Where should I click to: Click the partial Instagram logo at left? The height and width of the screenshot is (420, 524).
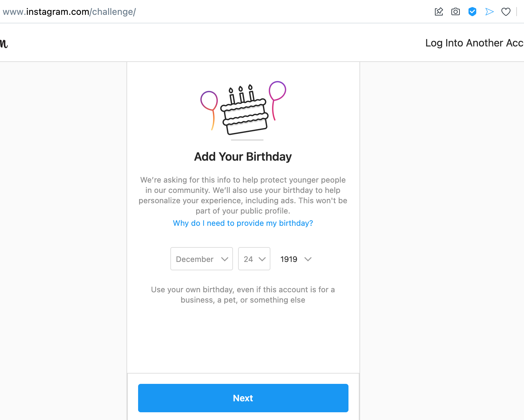[x=4, y=43]
